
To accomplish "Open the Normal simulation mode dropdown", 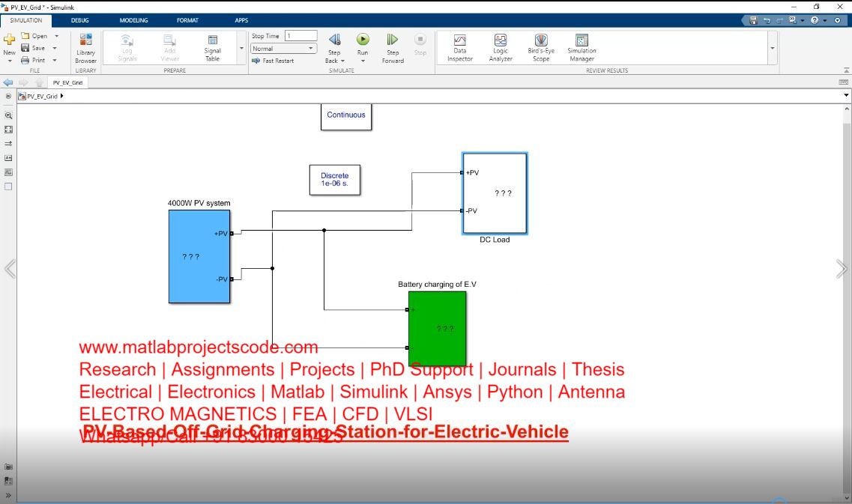I will [284, 49].
